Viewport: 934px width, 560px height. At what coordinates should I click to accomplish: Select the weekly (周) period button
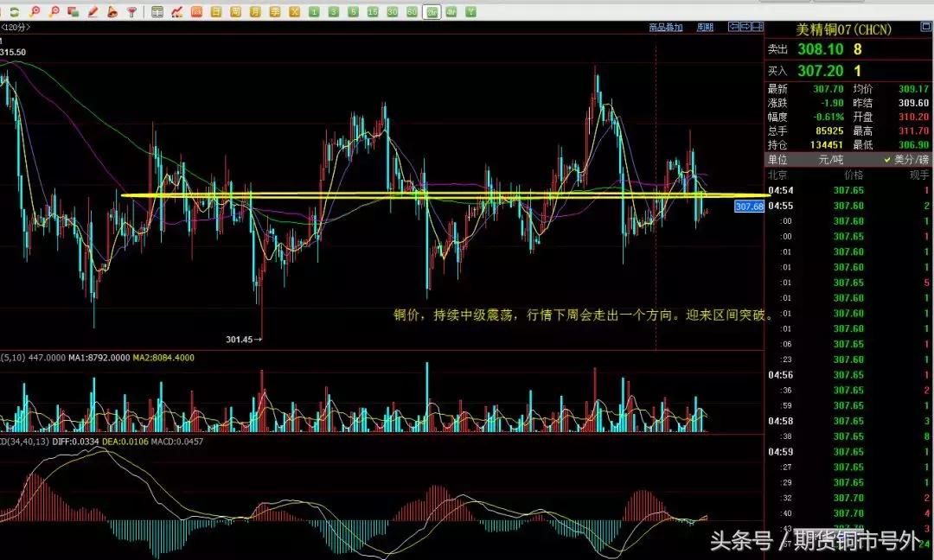[x=234, y=12]
